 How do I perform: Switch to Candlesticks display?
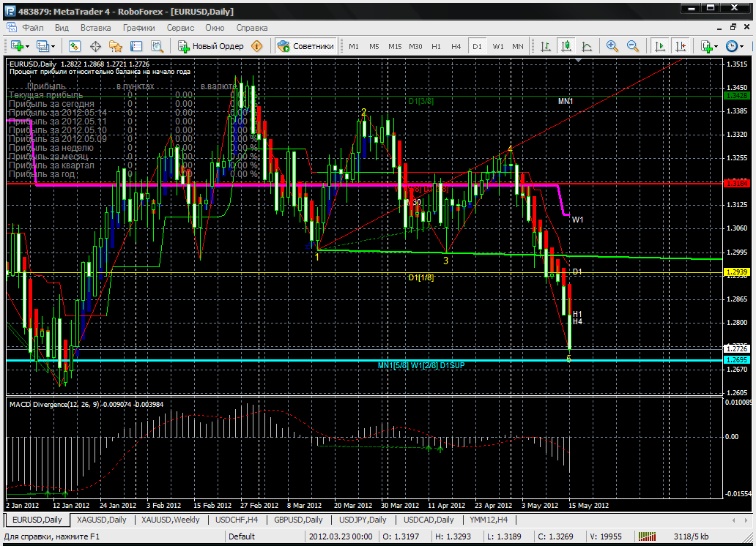click(x=566, y=46)
